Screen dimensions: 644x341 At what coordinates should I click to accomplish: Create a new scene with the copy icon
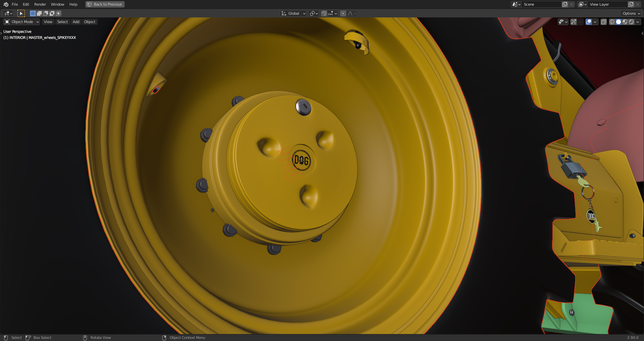click(565, 4)
